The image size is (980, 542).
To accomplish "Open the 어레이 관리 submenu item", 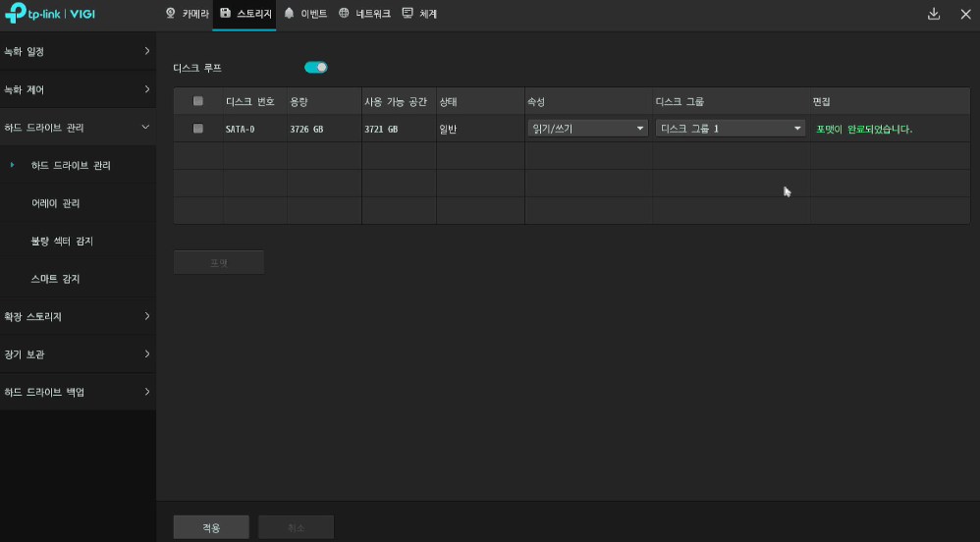I will click(x=56, y=203).
